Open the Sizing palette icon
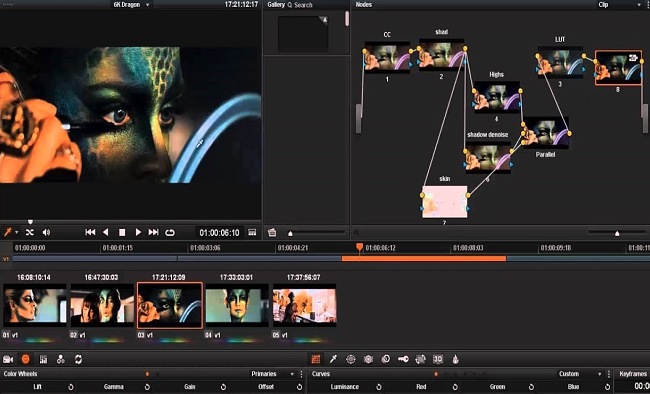 coord(420,359)
